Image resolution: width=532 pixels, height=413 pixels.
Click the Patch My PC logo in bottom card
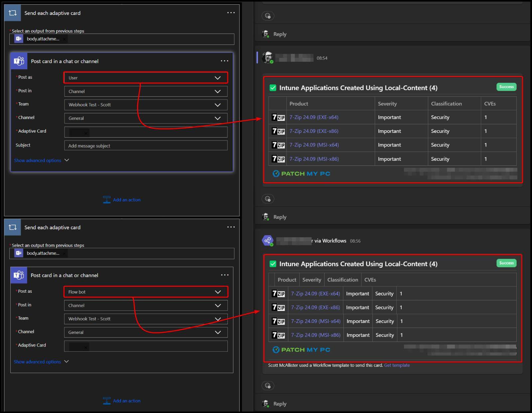[x=301, y=350]
